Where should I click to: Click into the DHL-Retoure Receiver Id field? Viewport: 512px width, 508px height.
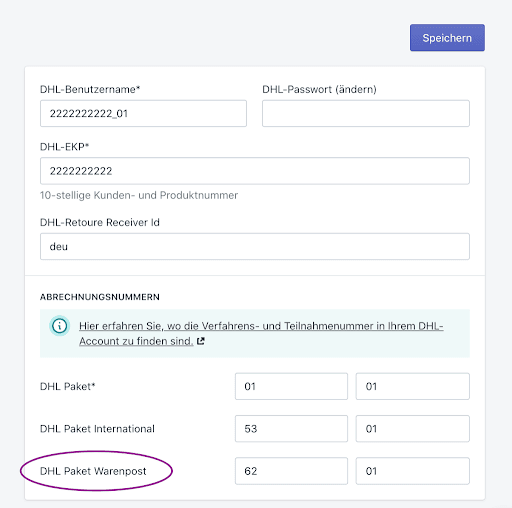(x=255, y=246)
